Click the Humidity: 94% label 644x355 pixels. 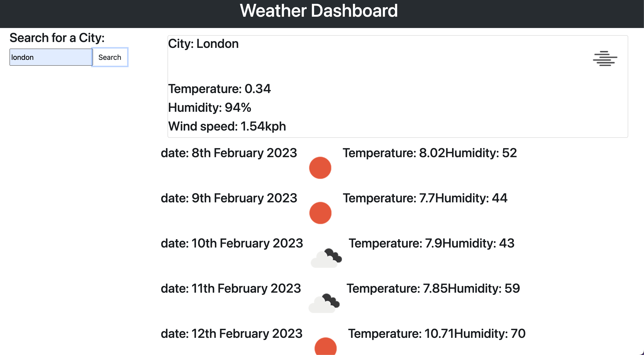[210, 107]
